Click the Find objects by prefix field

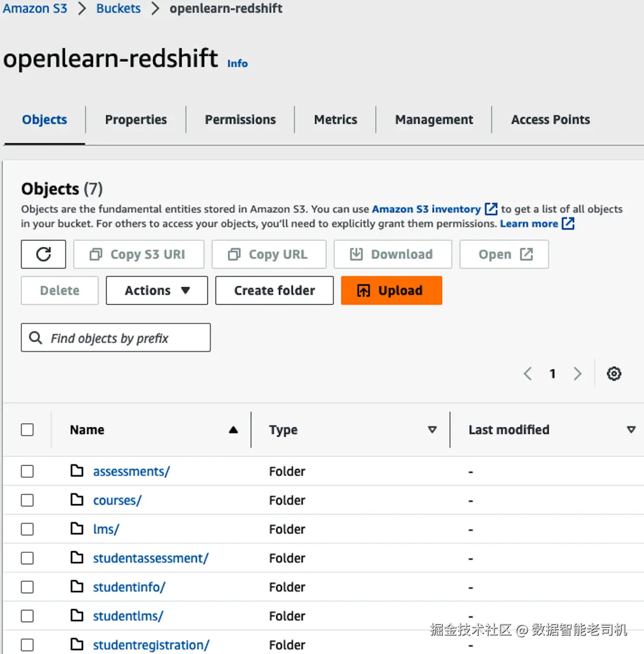point(120,338)
